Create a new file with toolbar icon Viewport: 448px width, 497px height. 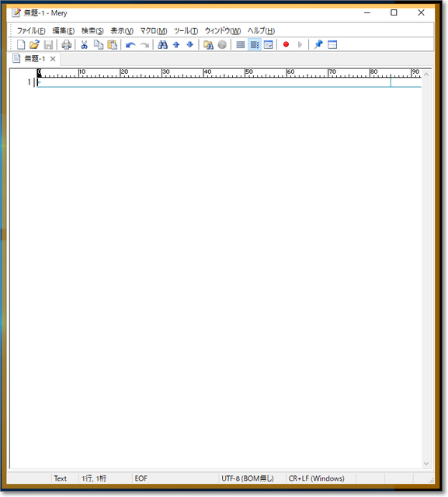point(21,45)
